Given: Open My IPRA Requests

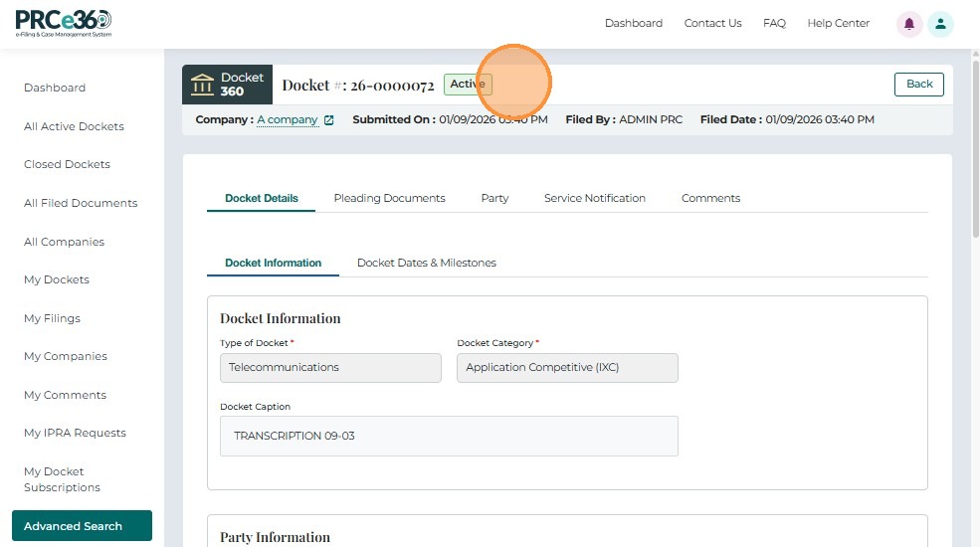Looking at the screenshot, I should tap(75, 433).
